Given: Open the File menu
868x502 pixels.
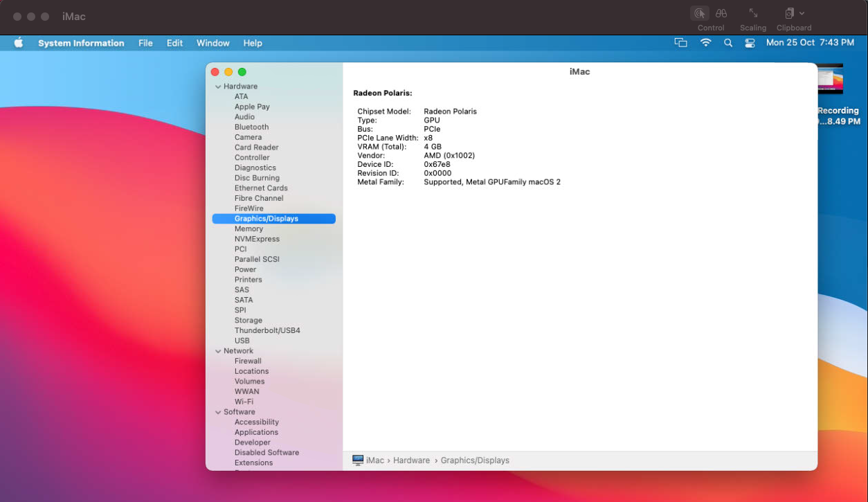Looking at the screenshot, I should pyautogui.click(x=145, y=43).
